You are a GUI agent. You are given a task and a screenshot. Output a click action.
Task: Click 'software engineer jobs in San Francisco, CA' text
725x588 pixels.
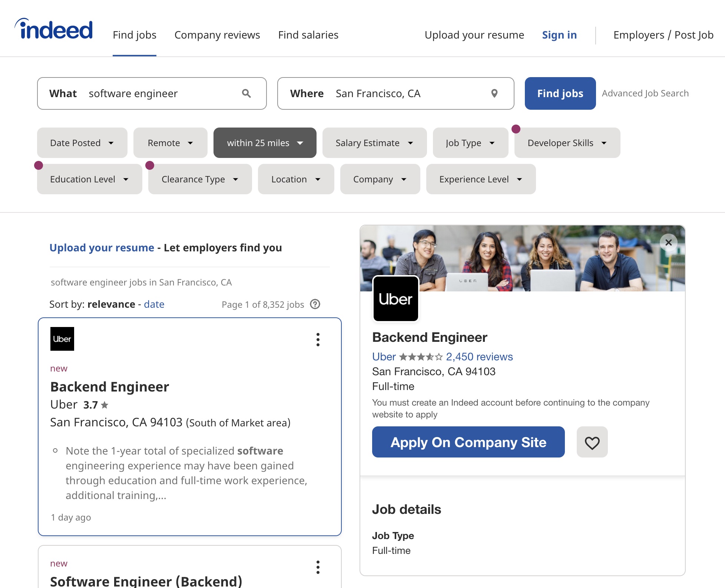pos(141,283)
